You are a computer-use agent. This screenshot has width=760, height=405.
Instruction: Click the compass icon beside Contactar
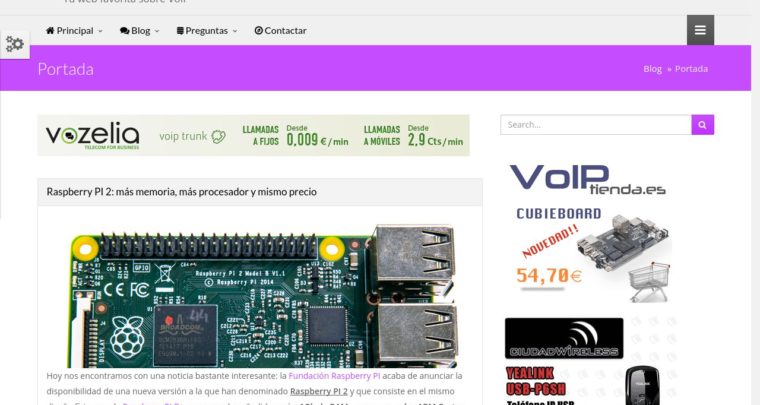click(x=259, y=31)
